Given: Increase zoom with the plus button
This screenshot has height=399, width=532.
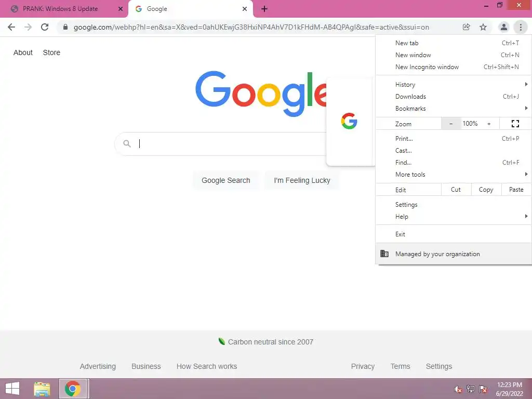Looking at the screenshot, I should [489, 124].
